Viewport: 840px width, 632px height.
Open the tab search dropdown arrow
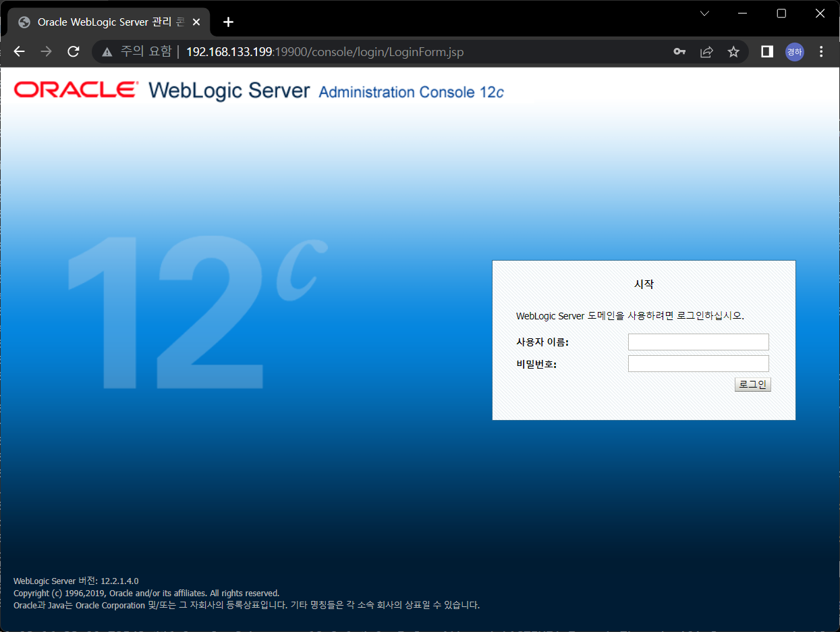coord(704,13)
